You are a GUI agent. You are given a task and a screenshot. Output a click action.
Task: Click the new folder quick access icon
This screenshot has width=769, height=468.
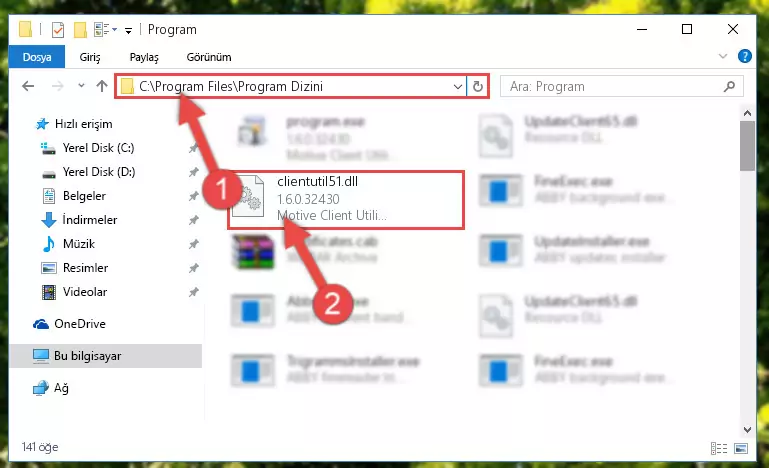pyautogui.click(x=80, y=30)
